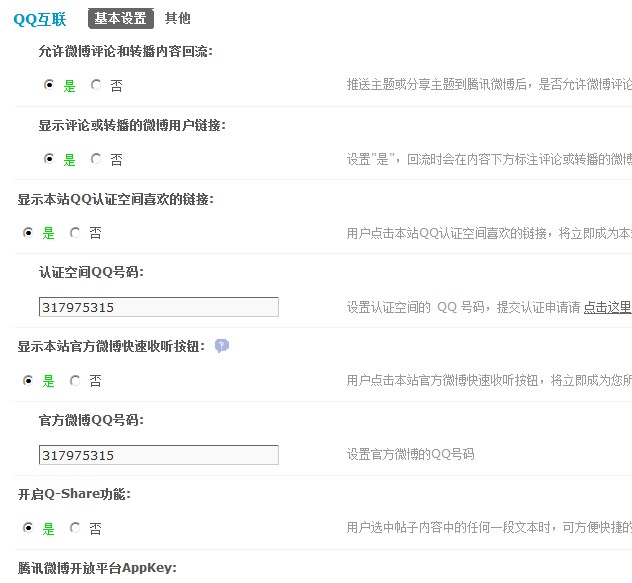Click the hint starting 用户选中帖子内容中的任何一段文本时
The height and width of the screenshot is (583, 632).
point(489,527)
